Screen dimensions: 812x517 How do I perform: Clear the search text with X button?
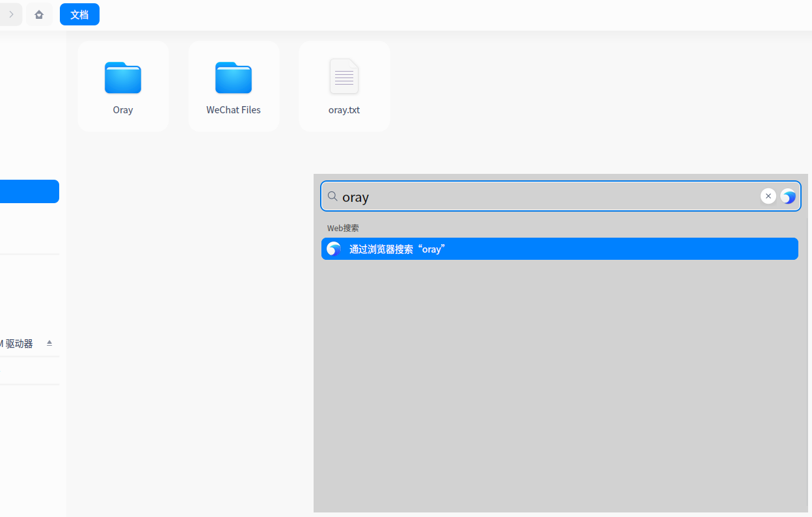[x=768, y=196]
